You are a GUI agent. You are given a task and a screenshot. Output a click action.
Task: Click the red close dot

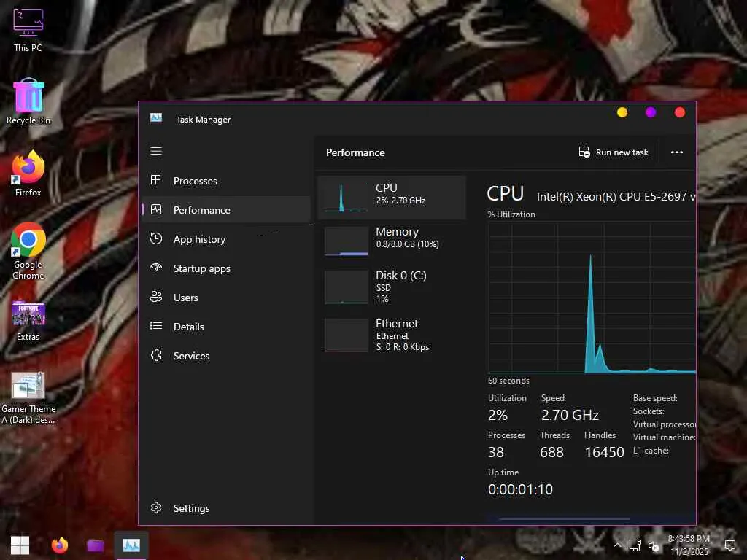pos(680,112)
